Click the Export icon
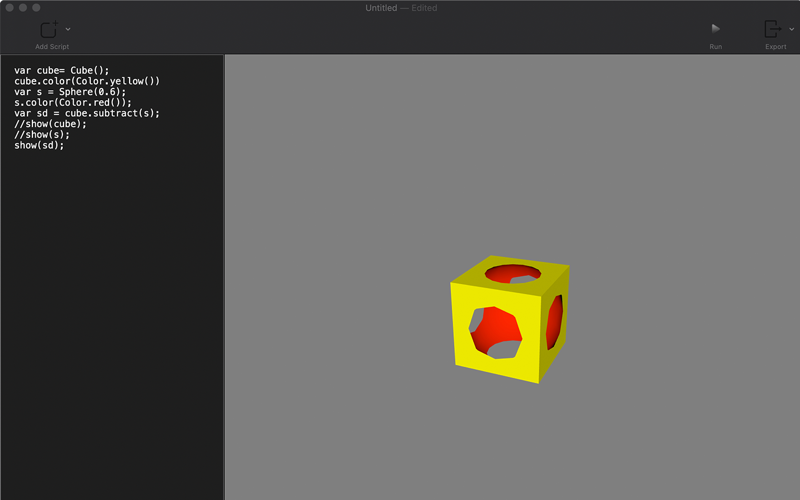 coord(772,29)
